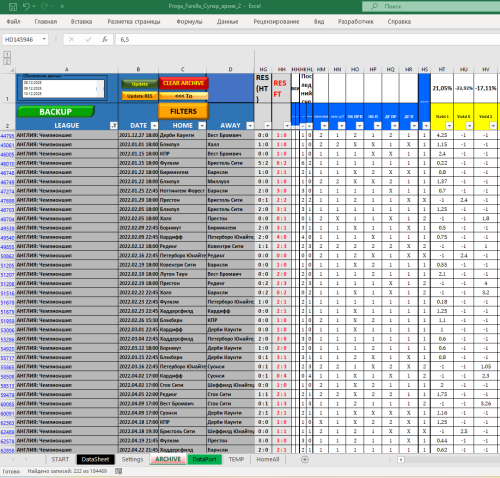Viewport: 500px width, 478px height.
Task: Open the LEAGUE column filter dropdown
Action: pyautogui.click(x=114, y=126)
